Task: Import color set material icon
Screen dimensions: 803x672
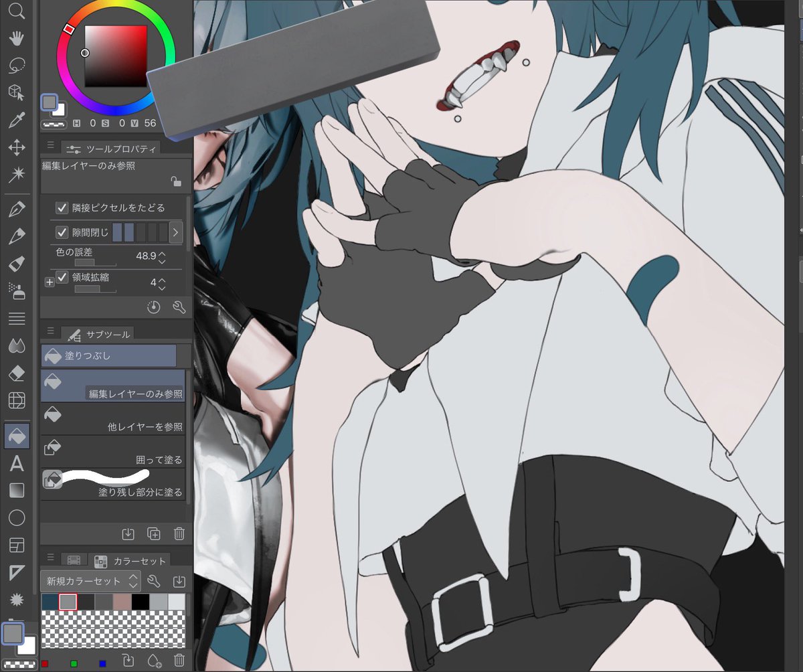Action: pyautogui.click(x=179, y=581)
